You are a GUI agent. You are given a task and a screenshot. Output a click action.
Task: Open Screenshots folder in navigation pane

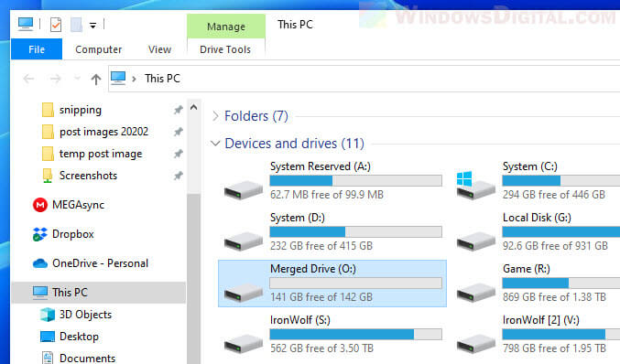[x=88, y=176]
